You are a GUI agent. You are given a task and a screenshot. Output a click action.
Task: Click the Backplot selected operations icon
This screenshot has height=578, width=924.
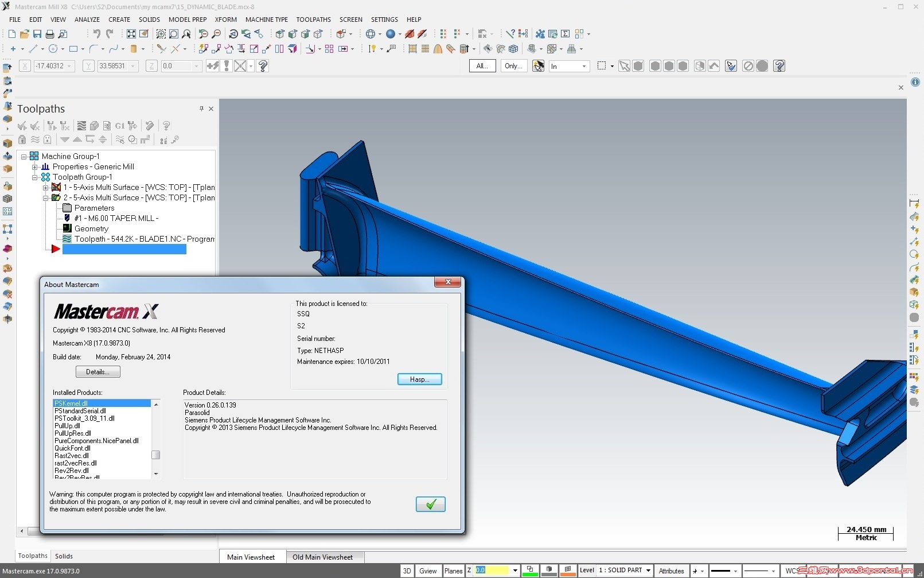(81, 126)
